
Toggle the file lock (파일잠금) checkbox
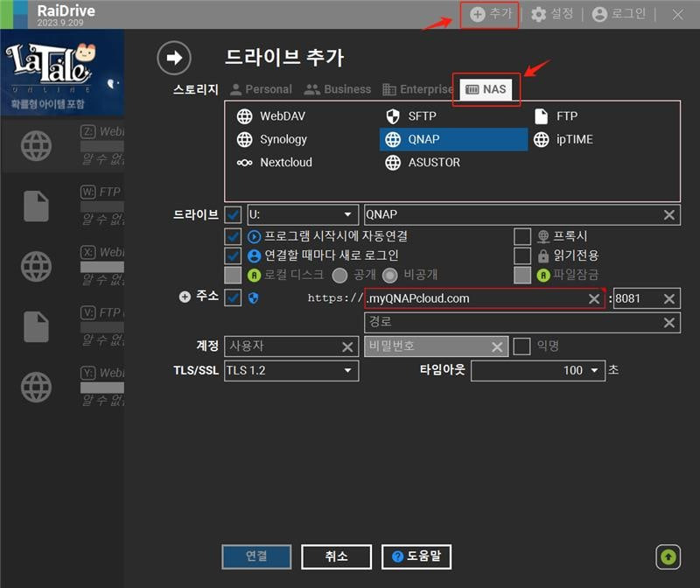pos(522,275)
